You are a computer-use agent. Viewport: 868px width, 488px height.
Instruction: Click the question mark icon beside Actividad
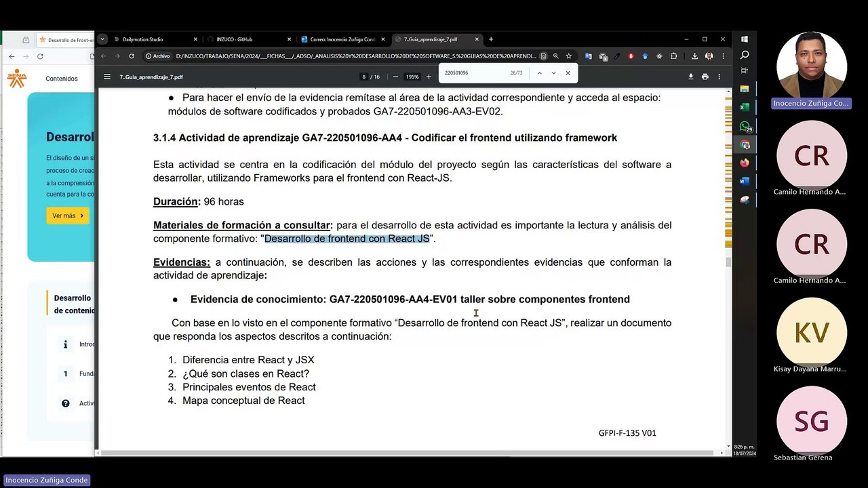point(65,403)
